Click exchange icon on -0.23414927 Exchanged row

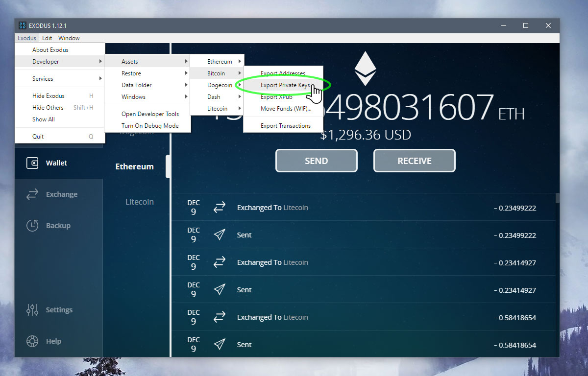219,262
